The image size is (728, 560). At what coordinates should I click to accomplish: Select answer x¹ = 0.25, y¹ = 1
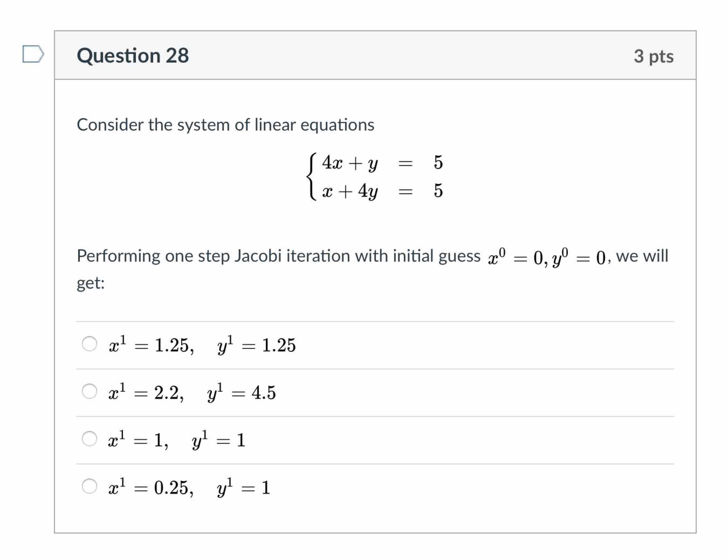coord(90,487)
